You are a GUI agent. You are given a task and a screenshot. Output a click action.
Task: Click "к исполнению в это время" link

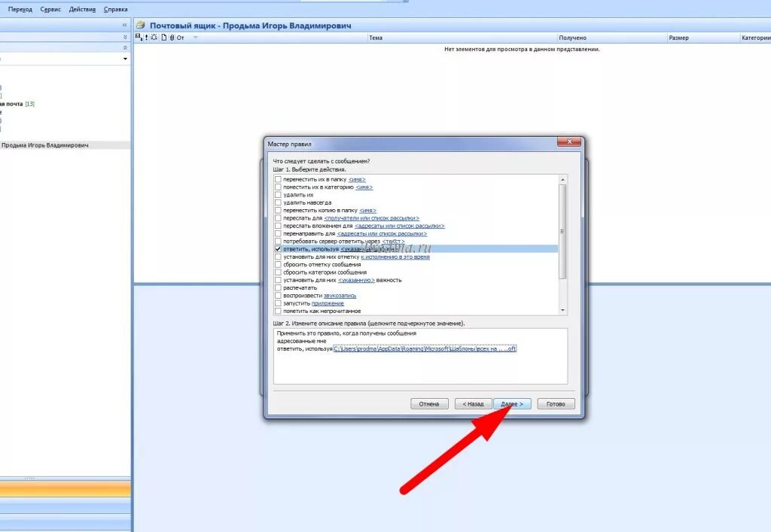395,257
